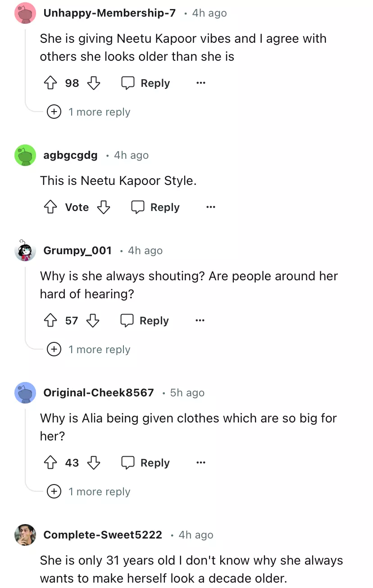The image size is (373, 588).
Task: Downvote agbgcgdg's comment
Action: 104,207
